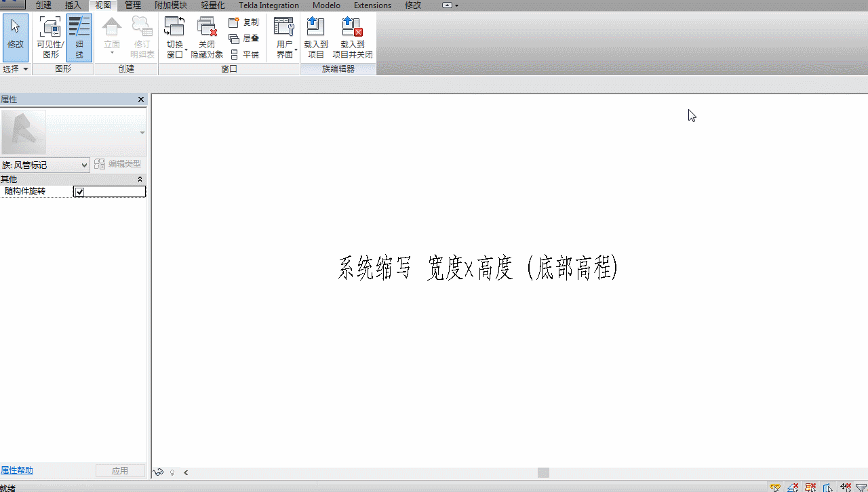Open the Modelo ribbon tab
This screenshot has height=492, width=868.
tap(326, 5)
